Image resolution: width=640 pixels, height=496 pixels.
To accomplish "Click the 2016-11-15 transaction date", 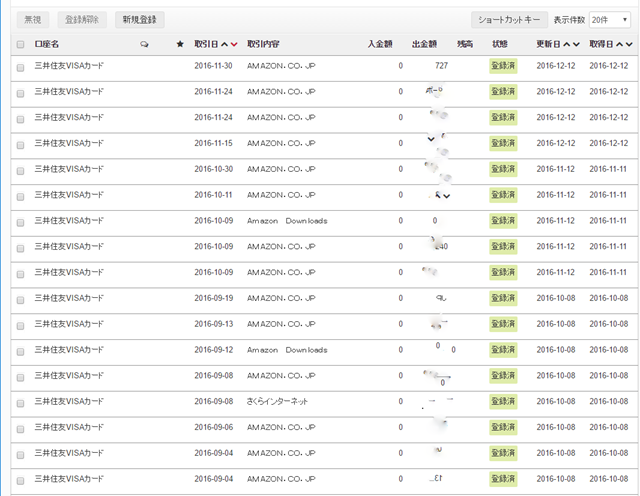I will 213,143.
